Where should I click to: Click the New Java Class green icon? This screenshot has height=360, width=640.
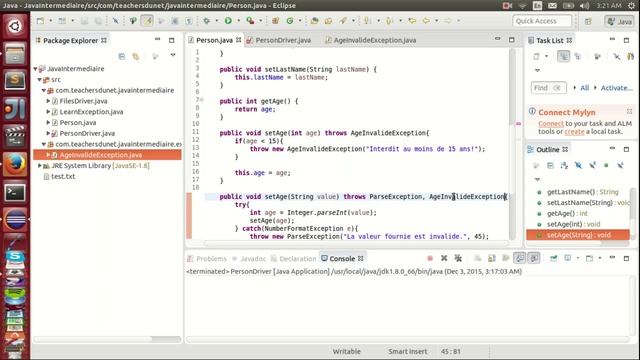pos(290,21)
